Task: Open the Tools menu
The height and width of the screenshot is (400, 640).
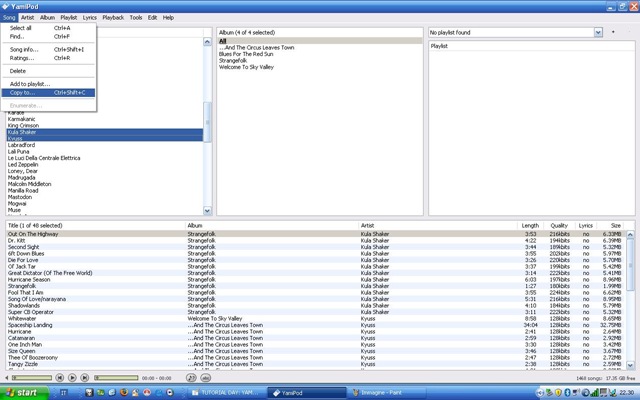Action: [136, 17]
